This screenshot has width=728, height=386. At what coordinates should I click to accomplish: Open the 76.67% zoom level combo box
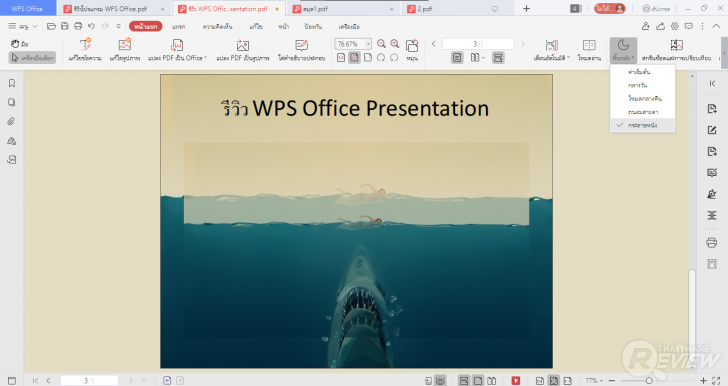pyautogui.click(x=353, y=44)
